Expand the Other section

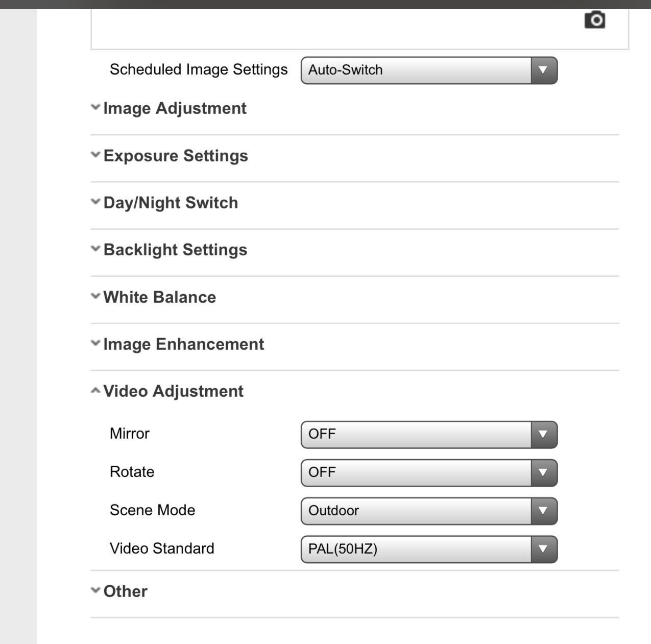coord(125,591)
